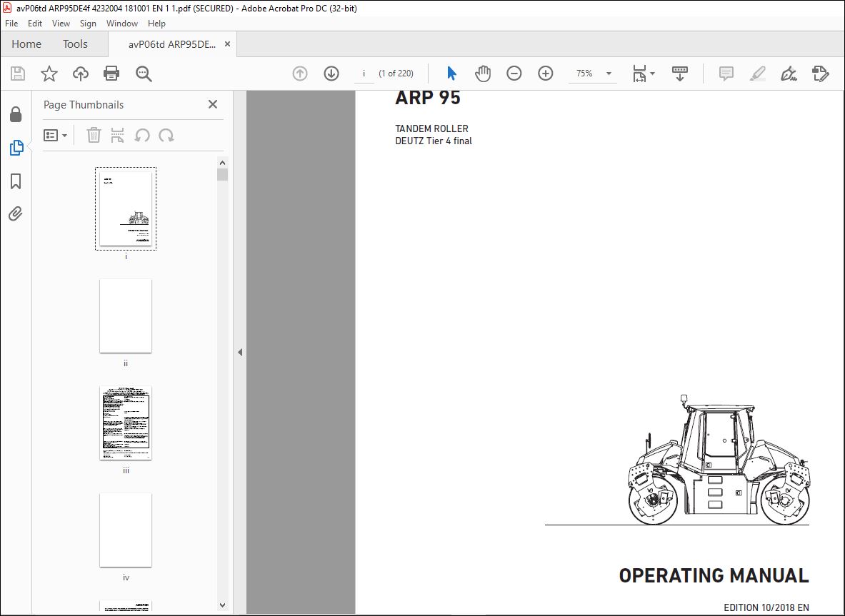Click the (1 of 220) page count
845x616 pixels.
(x=396, y=74)
